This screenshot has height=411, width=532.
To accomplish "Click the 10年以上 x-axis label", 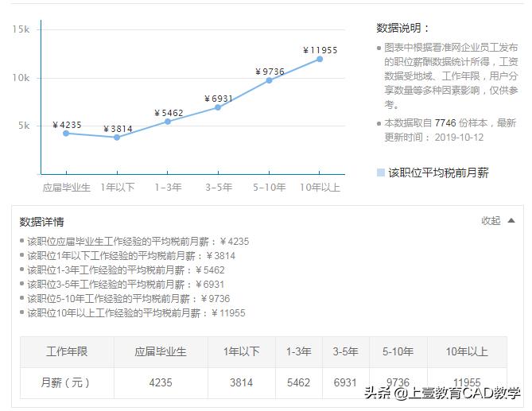I will pyautogui.click(x=320, y=187).
